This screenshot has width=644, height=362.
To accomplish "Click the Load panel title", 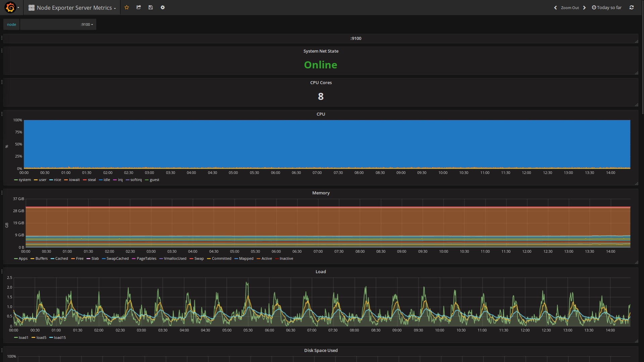I will point(321,272).
